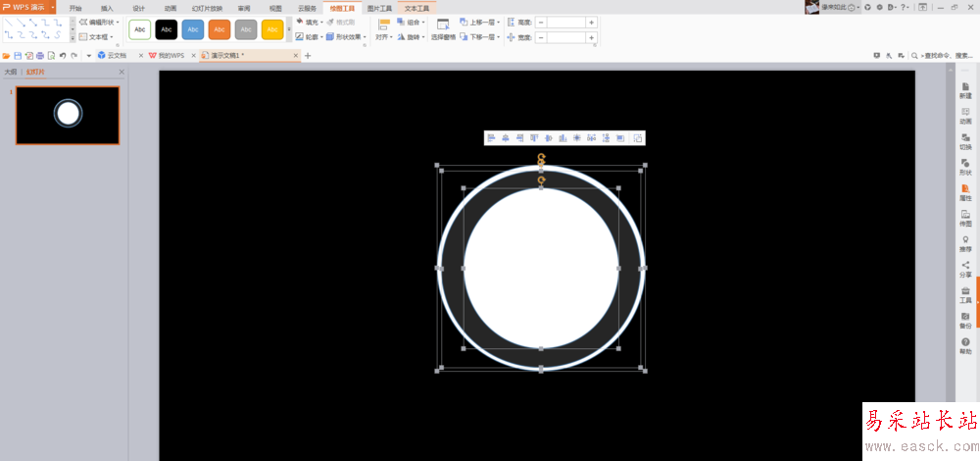Click Align Top in the floating toolbar
This screenshot has width=980, height=461.
pos(534,138)
